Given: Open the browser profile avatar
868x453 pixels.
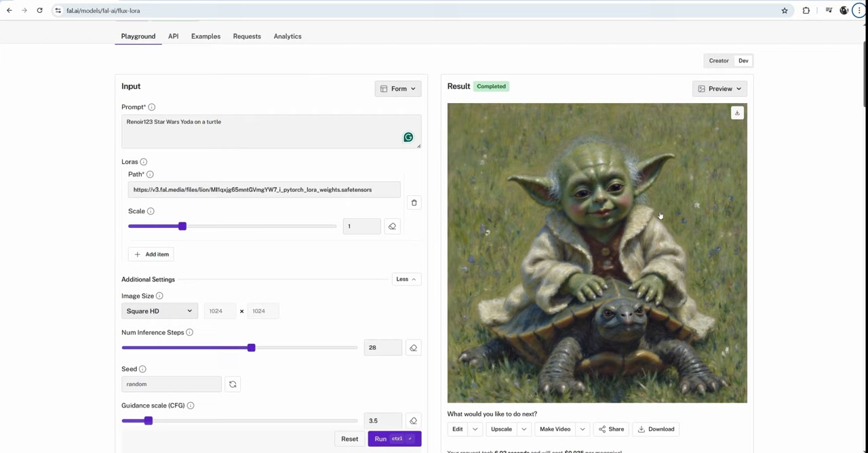Looking at the screenshot, I should click(844, 10).
